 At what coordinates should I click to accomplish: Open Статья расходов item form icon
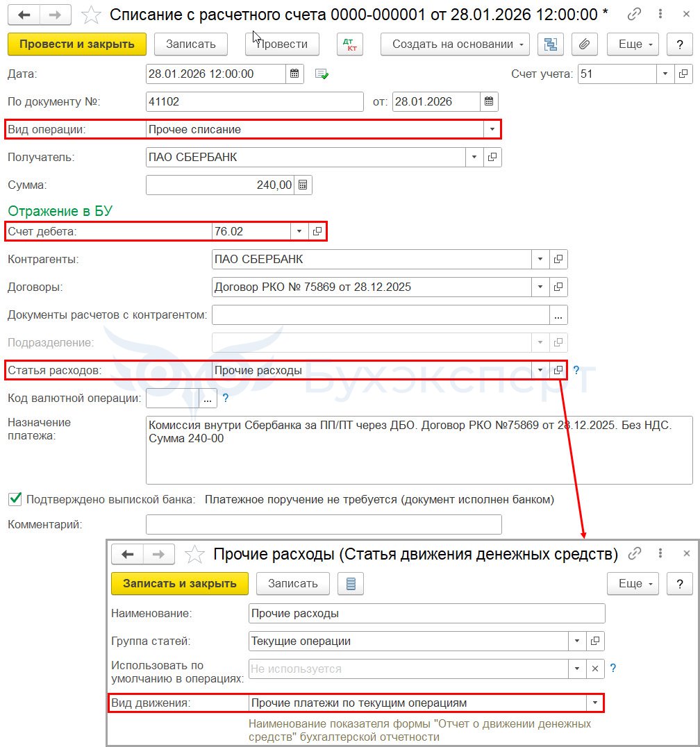(558, 370)
